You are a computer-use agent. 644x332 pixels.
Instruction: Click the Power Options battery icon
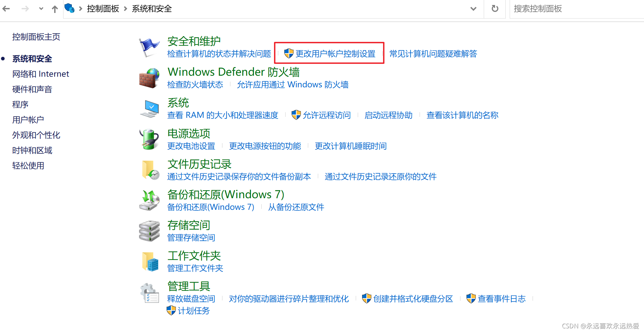[x=149, y=139]
